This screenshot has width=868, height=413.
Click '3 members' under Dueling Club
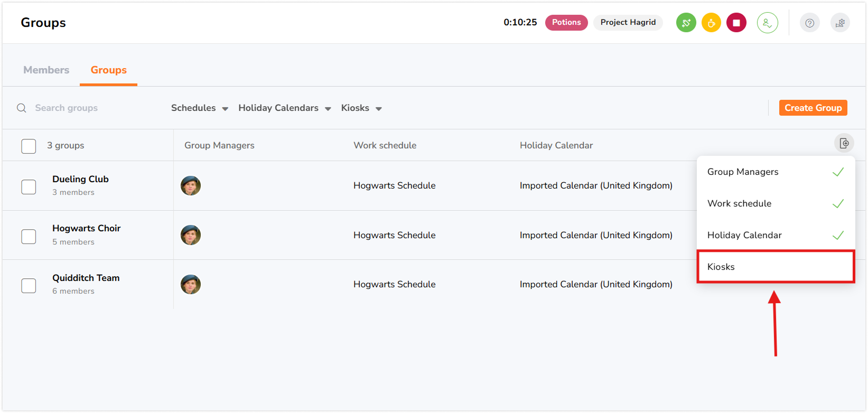73,192
